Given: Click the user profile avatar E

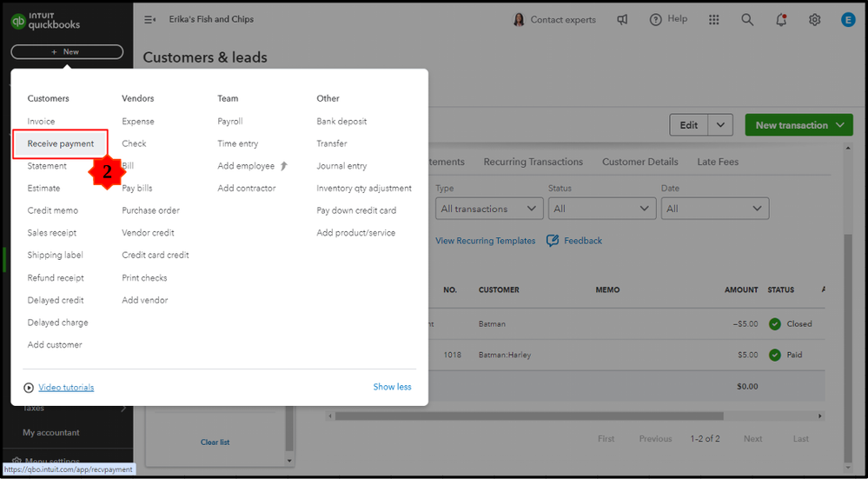Looking at the screenshot, I should point(848,20).
